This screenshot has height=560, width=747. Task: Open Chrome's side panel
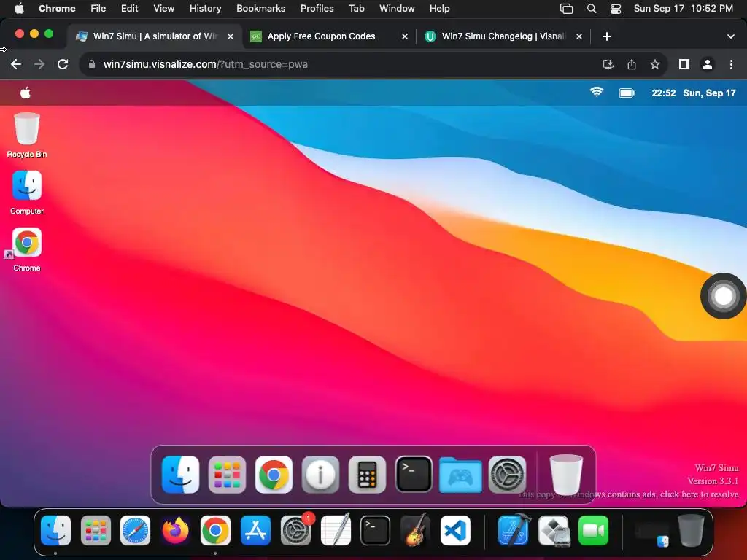pos(684,64)
